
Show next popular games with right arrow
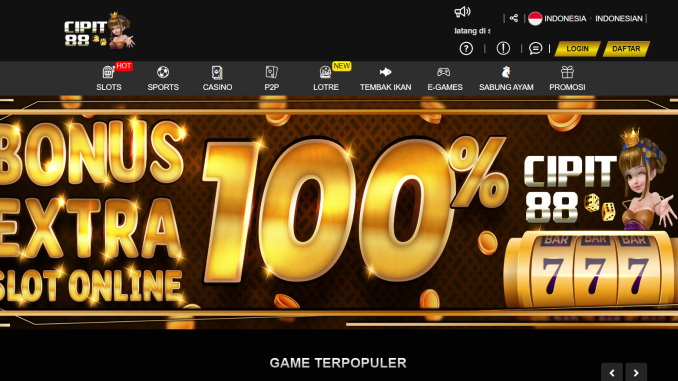(x=636, y=372)
